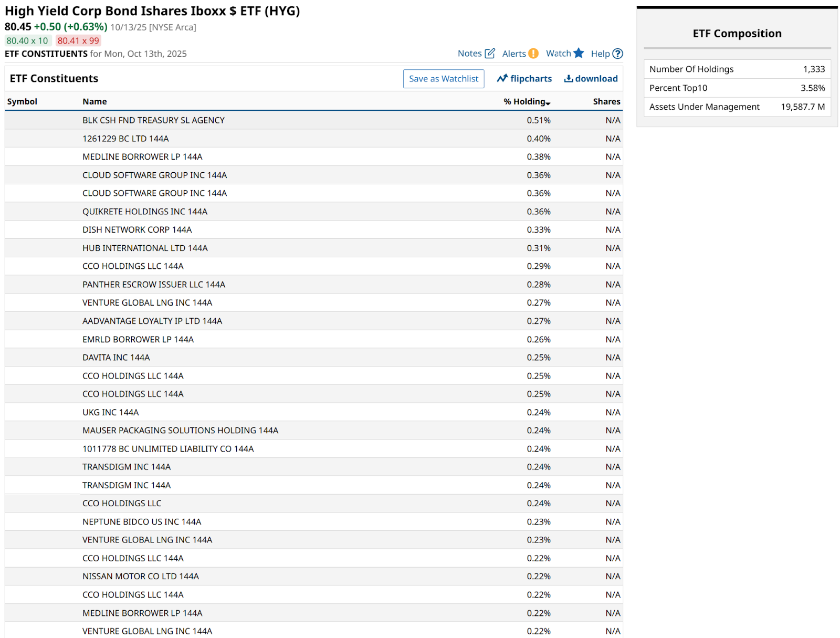Click QUIKRETE HOLDINGS INC 144A name
Viewport: 840px width, 638px height.
[145, 212]
